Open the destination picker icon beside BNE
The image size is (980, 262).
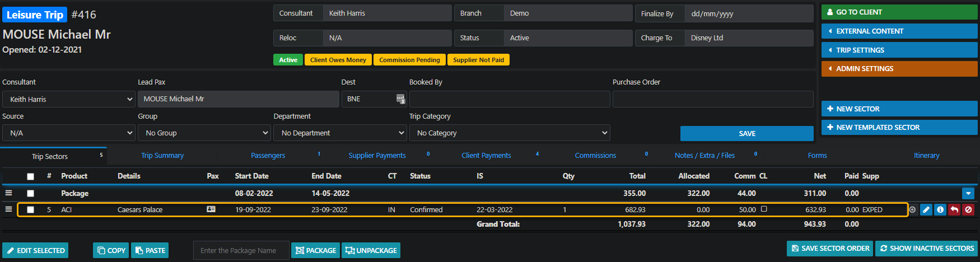point(400,99)
